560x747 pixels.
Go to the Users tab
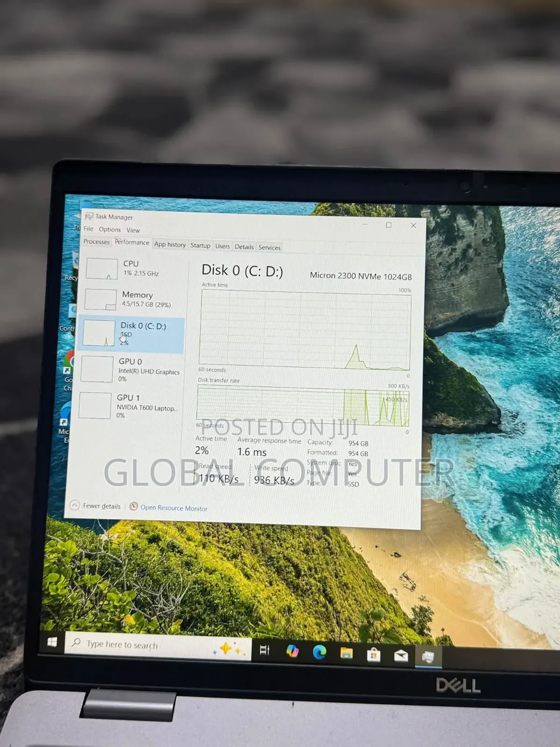pos(223,246)
